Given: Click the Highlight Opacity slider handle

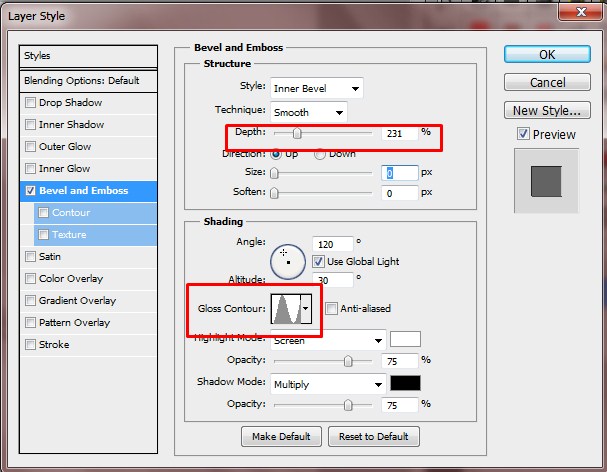Looking at the screenshot, I should pyautogui.click(x=348, y=361).
